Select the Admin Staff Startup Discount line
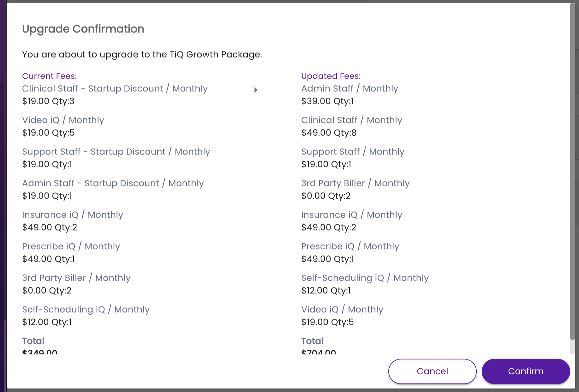Viewport: 579px width, 392px height. click(113, 183)
